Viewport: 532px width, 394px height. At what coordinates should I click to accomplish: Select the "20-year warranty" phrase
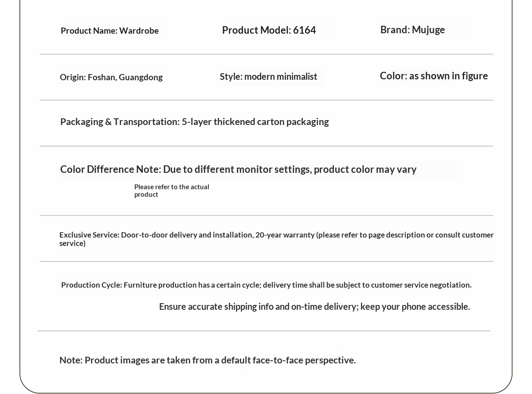(x=285, y=235)
